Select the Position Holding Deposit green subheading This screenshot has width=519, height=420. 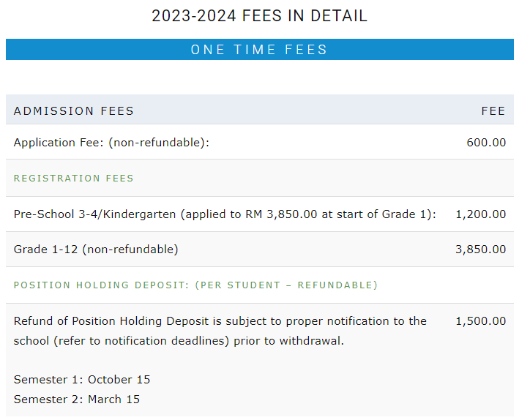pyautogui.click(x=195, y=285)
